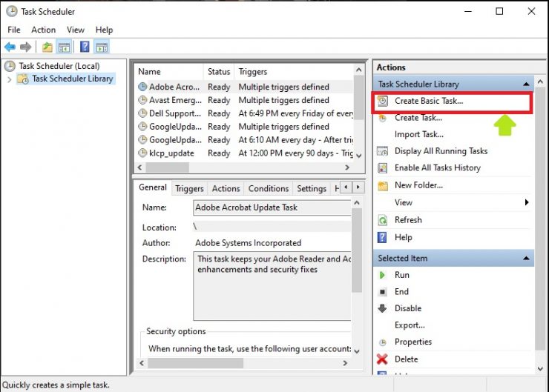
Task: Switch to the Actions tab in task details
Action: (x=226, y=189)
